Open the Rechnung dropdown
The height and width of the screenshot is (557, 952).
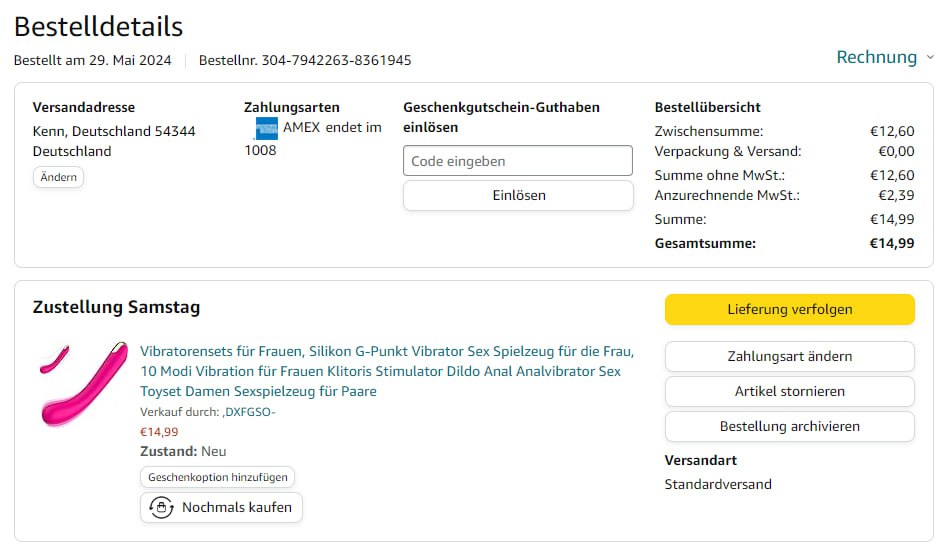(x=876, y=57)
